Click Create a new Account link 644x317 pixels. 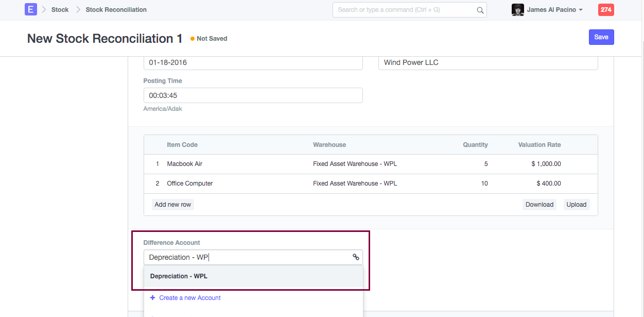point(189,297)
